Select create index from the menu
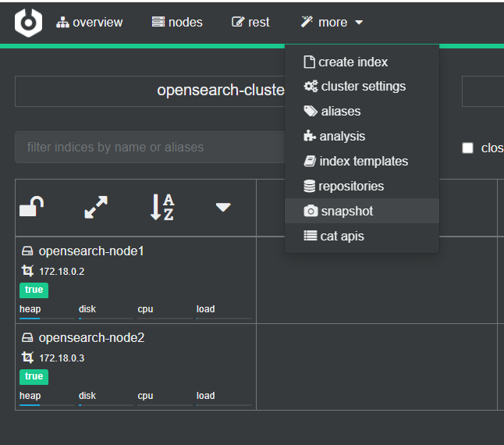The image size is (504, 445). point(362,62)
